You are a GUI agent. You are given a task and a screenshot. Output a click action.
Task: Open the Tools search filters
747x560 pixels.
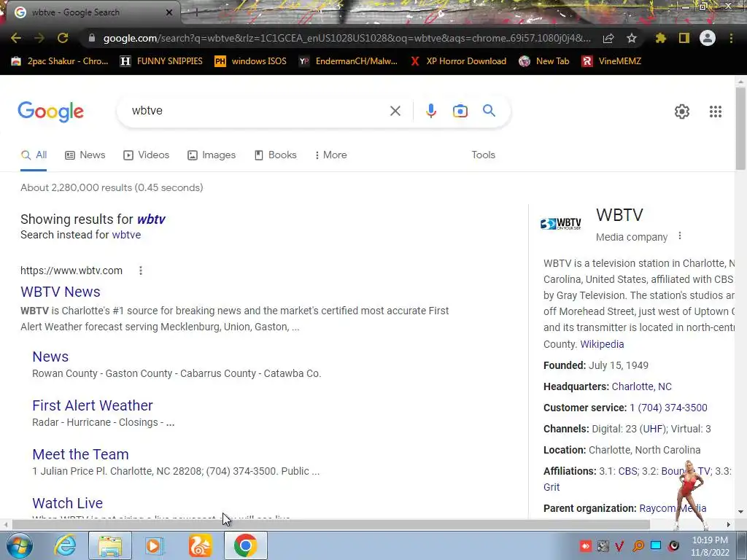[483, 155]
